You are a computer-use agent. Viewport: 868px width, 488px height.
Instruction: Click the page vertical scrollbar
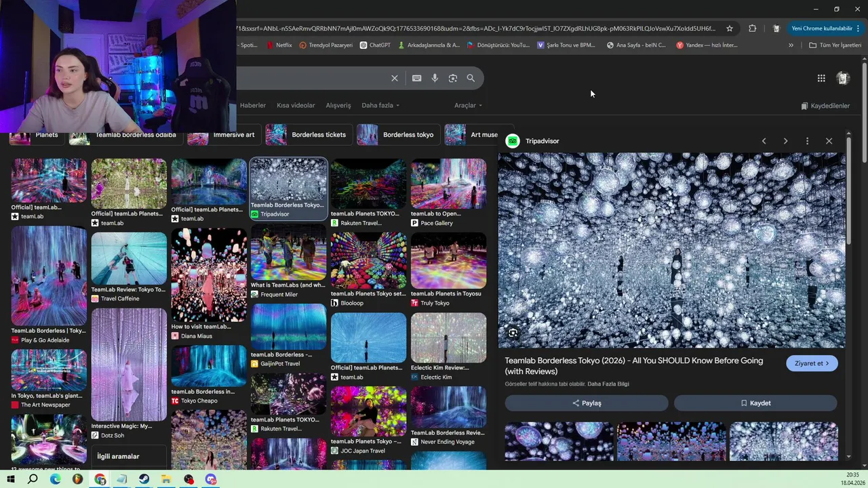[x=864, y=113]
